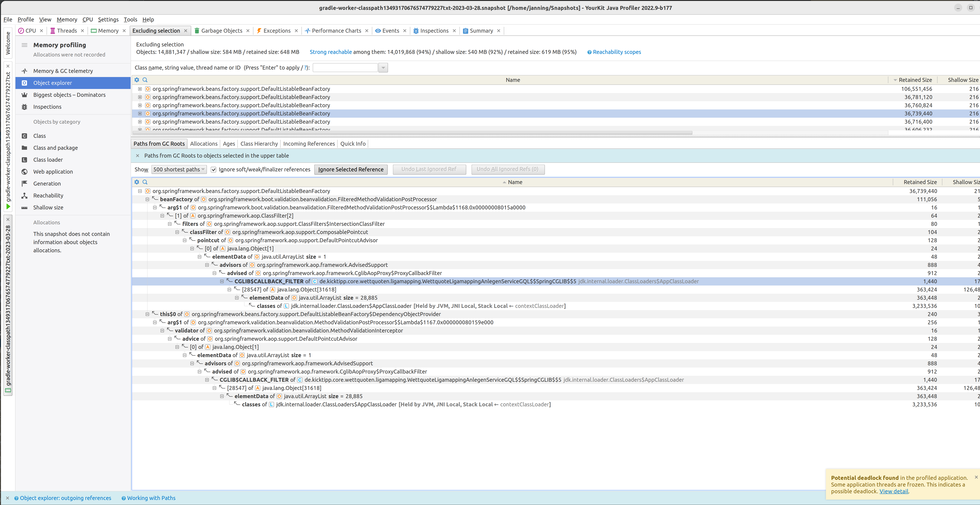
Task: Open Biggest objects – Dominators
Action: tap(69, 95)
